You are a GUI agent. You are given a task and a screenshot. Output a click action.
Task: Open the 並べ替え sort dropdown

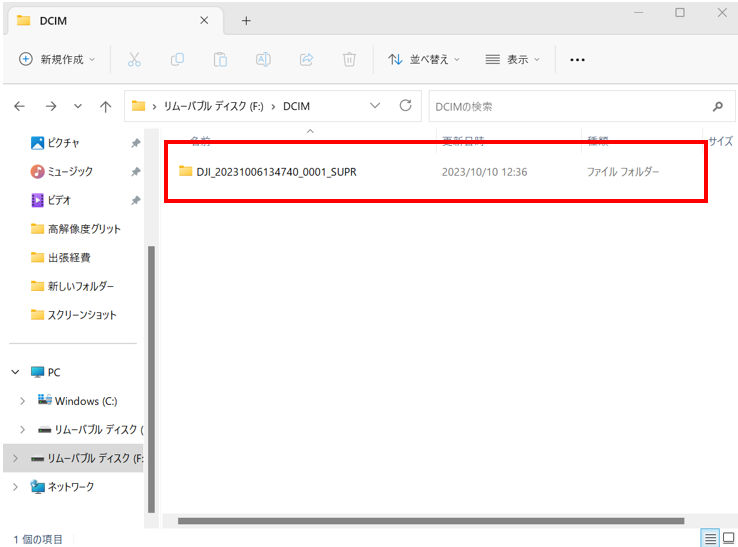tap(424, 59)
